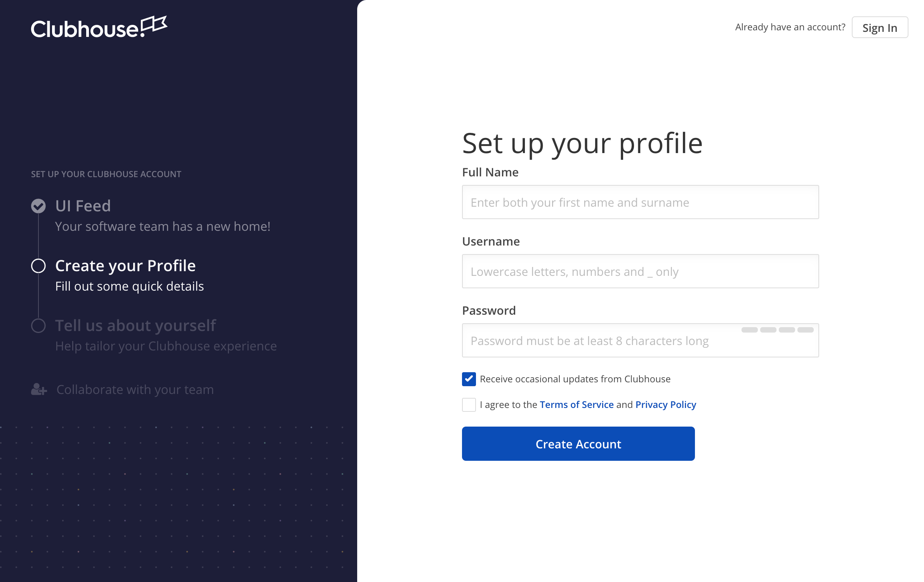Select the Full Name input field
The height and width of the screenshot is (582, 924).
pyautogui.click(x=640, y=202)
